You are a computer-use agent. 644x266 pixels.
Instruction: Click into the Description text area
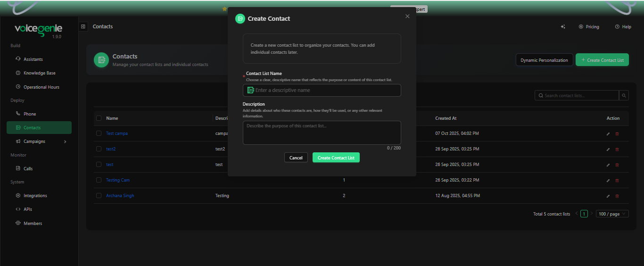tap(322, 133)
